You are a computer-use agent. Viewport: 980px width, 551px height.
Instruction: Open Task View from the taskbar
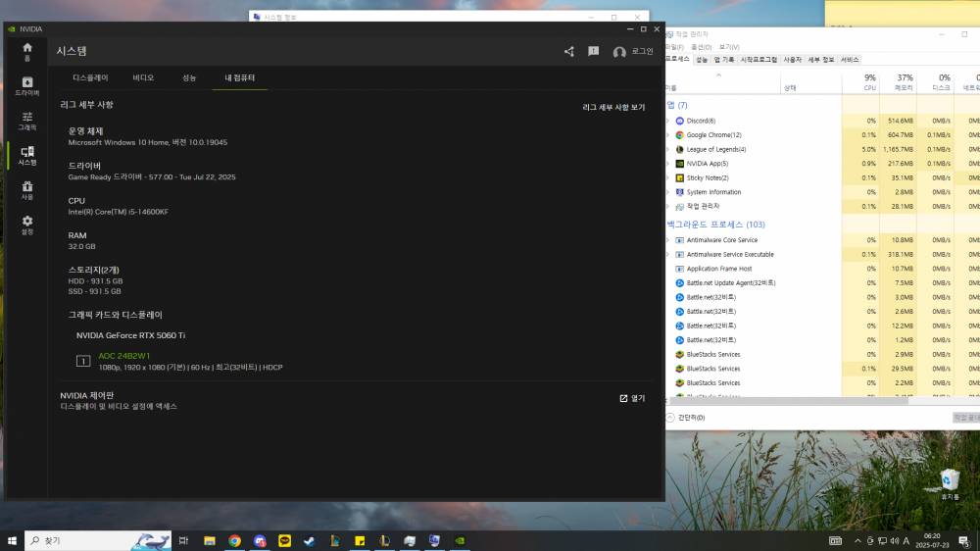183,541
